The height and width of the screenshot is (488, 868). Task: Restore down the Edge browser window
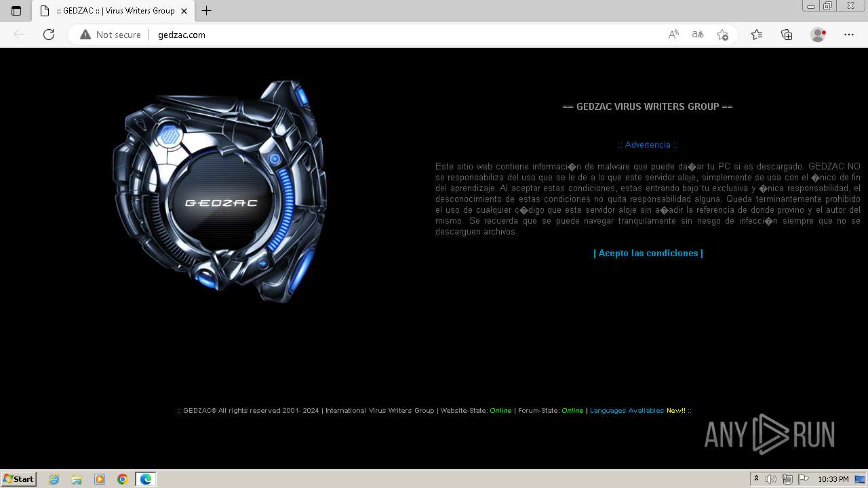pyautogui.click(x=828, y=6)
